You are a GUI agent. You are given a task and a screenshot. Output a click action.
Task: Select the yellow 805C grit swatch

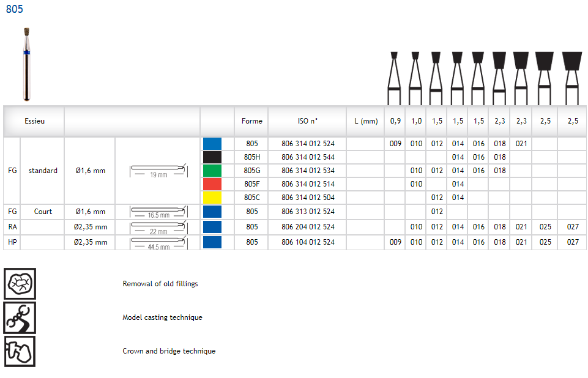(212, 198)
